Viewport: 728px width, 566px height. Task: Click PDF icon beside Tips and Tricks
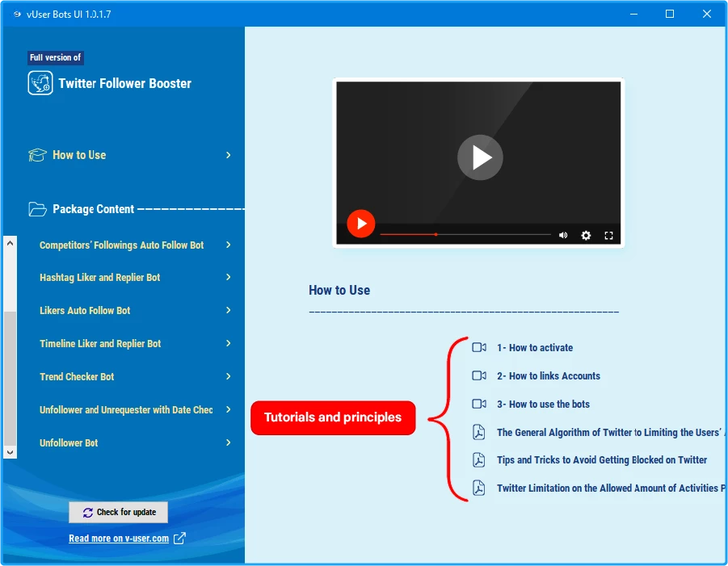[478, 459]
